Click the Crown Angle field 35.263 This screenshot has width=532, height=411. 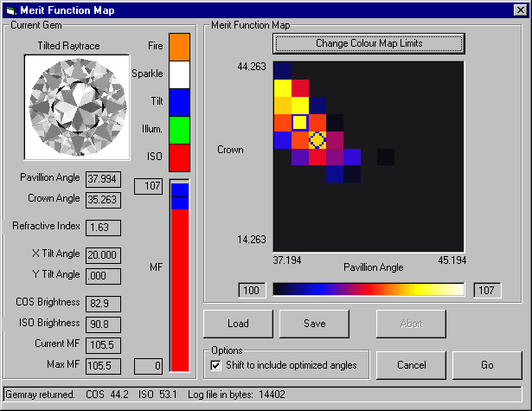click(x=103, y=200)
